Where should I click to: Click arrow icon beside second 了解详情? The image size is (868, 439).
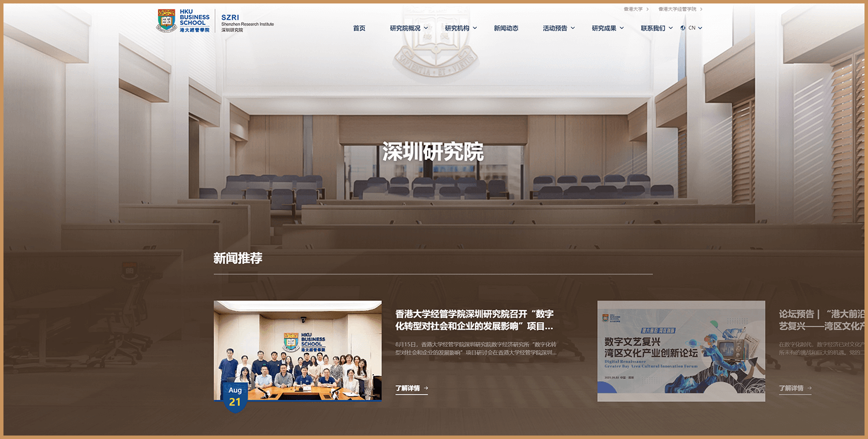[x=809, y=388]
